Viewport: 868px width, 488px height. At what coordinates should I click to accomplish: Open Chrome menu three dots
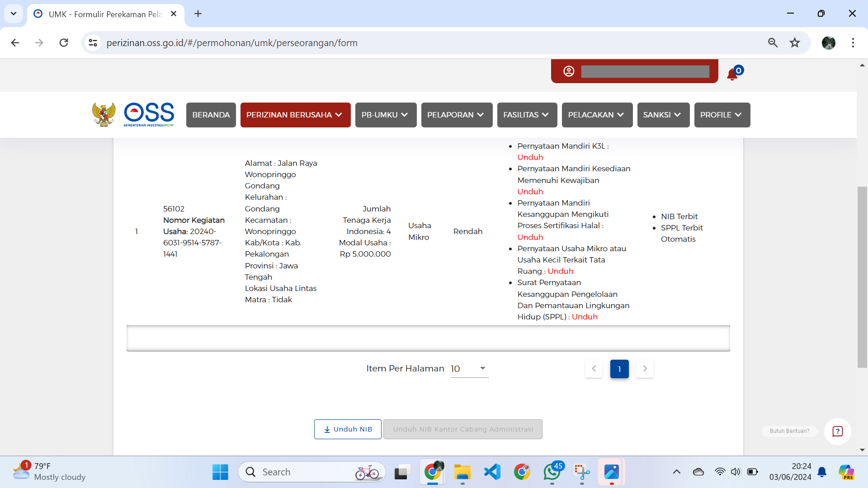pos(853,43)
